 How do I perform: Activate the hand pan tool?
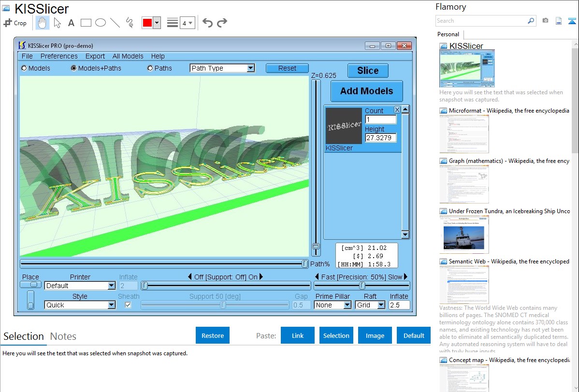[42, 23]
